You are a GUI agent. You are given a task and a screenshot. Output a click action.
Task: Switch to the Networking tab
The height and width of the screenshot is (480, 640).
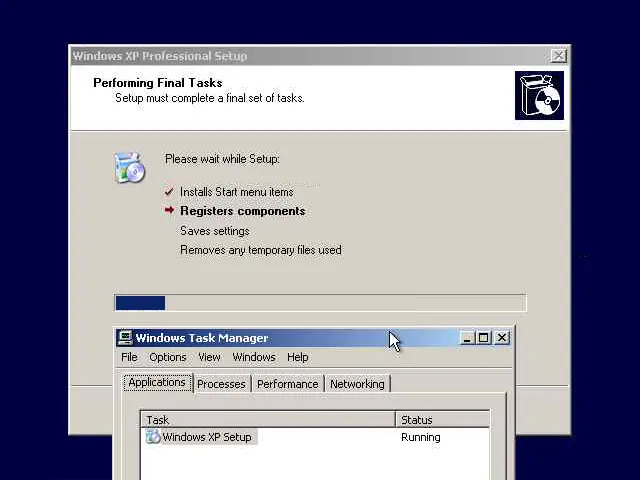point(357,384)
